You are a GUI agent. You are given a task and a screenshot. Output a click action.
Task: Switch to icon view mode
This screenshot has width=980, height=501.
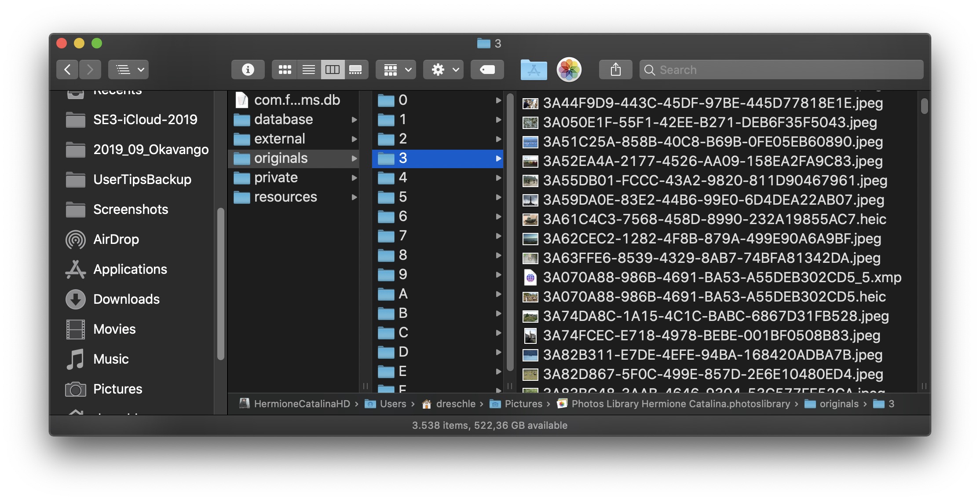click(x=285, y=70)
